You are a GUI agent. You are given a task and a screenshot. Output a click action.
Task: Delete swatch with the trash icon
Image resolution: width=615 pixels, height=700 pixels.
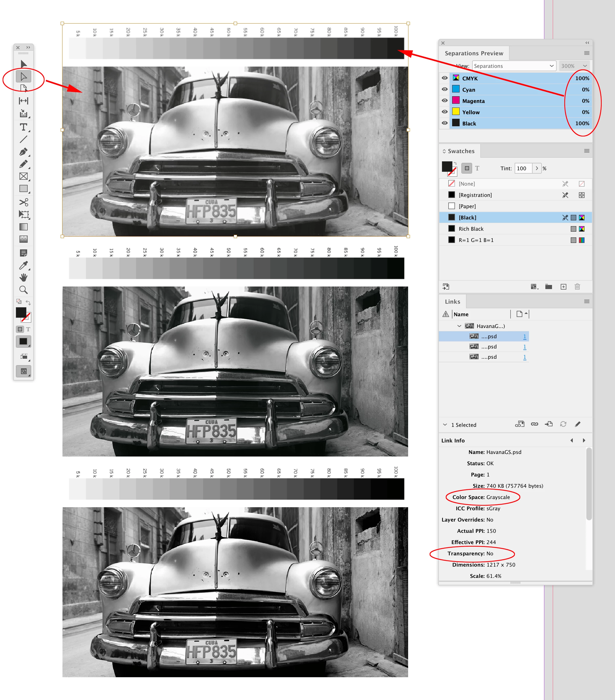click(577, 287)
